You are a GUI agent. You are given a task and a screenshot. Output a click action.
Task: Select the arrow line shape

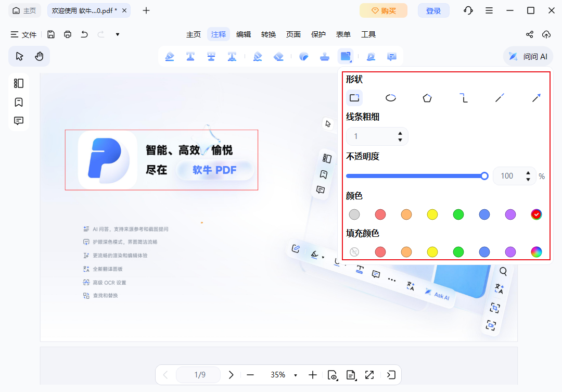pos(536,97)
